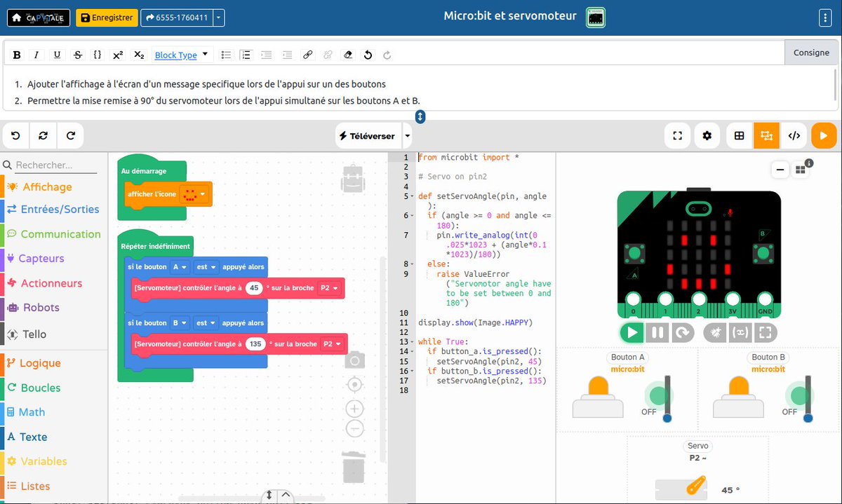Switch to code-only view
The height and width of the screenshot is (504, 842).
[x=794, y=136]
